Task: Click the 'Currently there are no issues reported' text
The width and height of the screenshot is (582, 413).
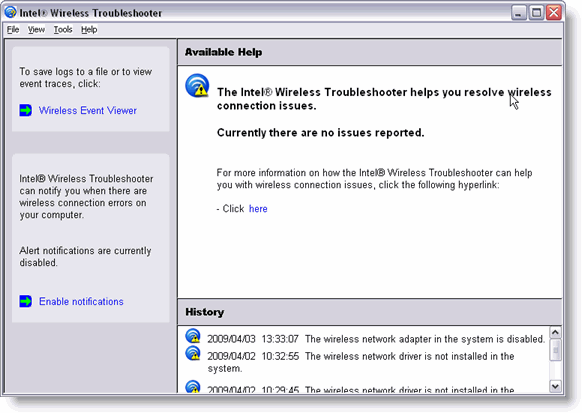Action: 320,133
